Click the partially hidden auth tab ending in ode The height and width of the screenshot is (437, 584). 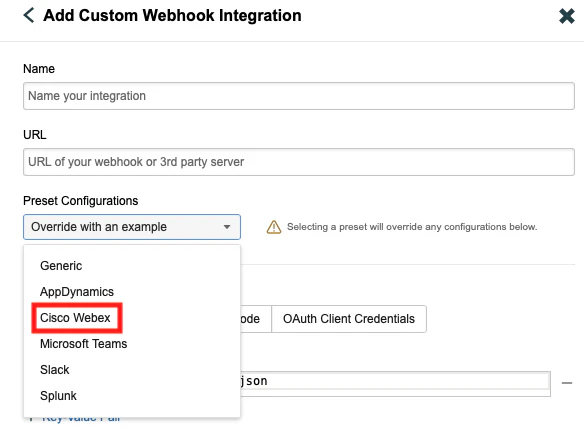[256, 319]
